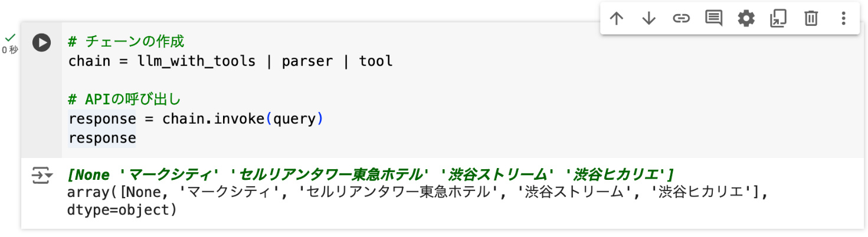Viewport: 868px width, 237px height.
Task: Click the green italic printed output list
Action: tap(371, 175)
